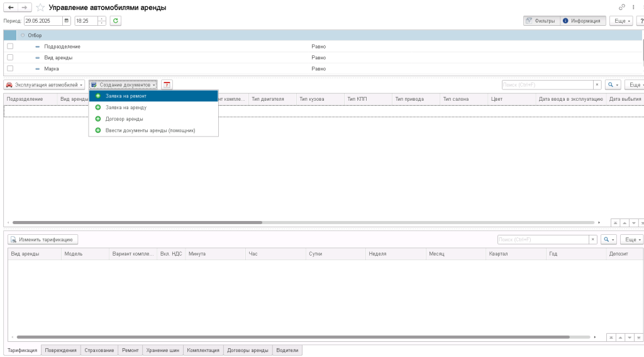Choose Договор аренды menu item
The image size is (644, 357).
(124, 119)
